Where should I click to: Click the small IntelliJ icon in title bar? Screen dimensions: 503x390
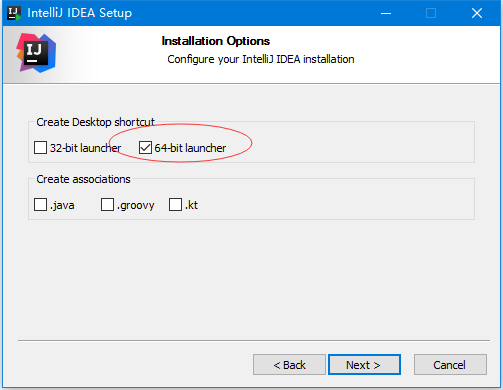click(x=14, y=13)
